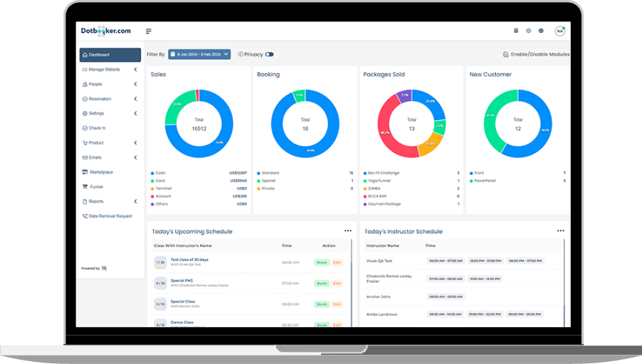Open the date range filter dropdown
Viewport: 642px width, 364px height.
199,54
